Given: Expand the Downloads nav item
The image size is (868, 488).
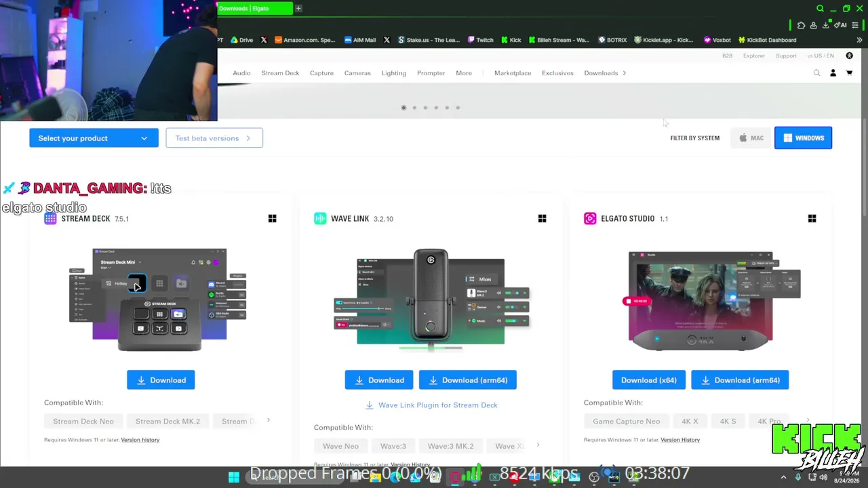Looking at the screenshot, I should [x=605, y=73].
